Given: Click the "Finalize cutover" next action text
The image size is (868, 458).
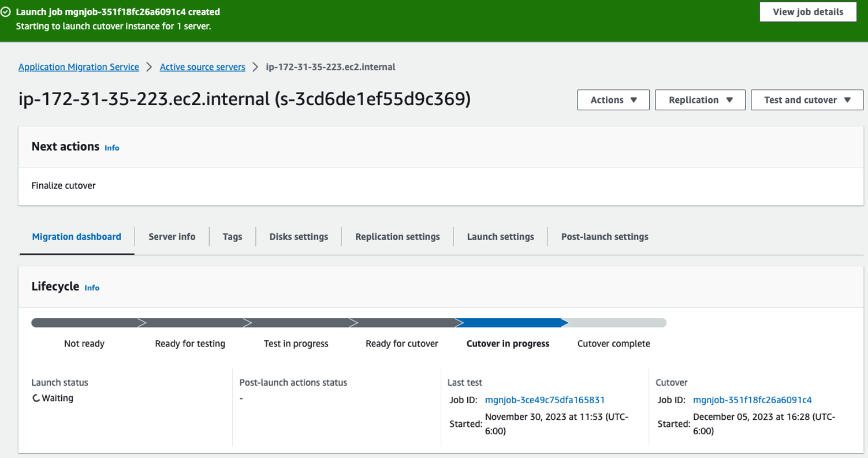Looking at the screenshot, I should tap(64, 186).
